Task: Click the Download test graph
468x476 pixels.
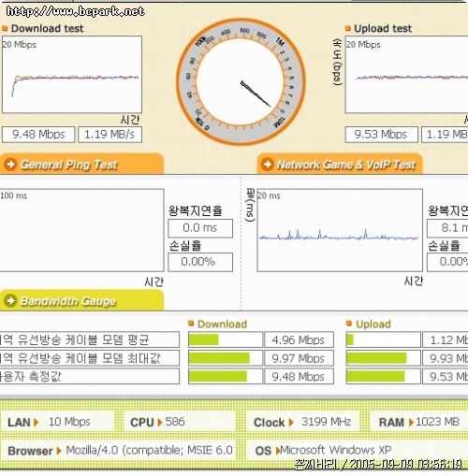Action: coord(72,75)
